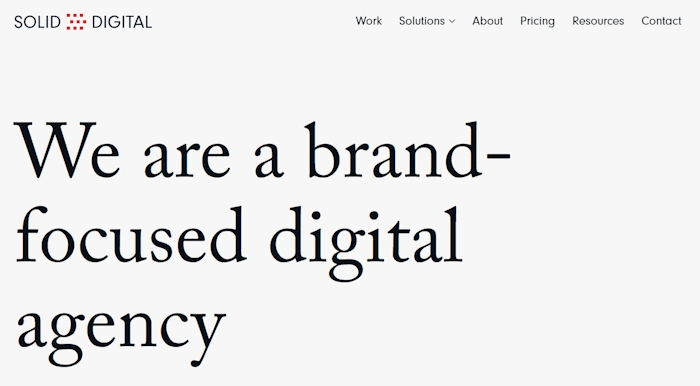Click the large 'W' starting the headline
Viewport: 700px width, 386px height.
pyautogui.click(x=54, y=149)
